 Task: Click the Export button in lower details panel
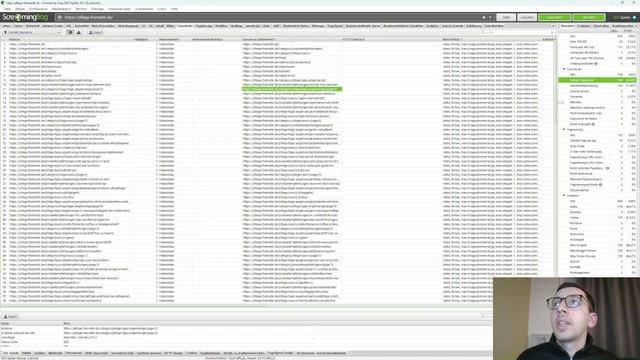click(x=10, y=317)
